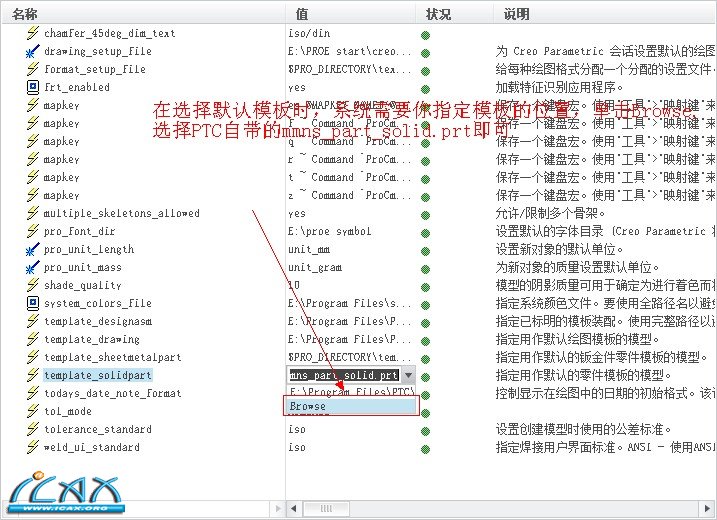Image resolution: width=717 pixels, height=520 pixels.
Task: Click the green status dot for template_solidpart
Action: [x=425, y=377]
